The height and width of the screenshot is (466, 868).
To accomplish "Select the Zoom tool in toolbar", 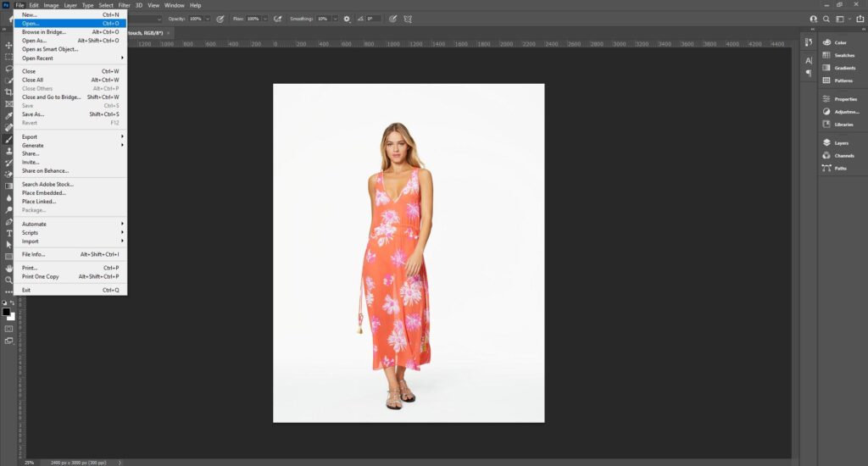I will (8, 280).
